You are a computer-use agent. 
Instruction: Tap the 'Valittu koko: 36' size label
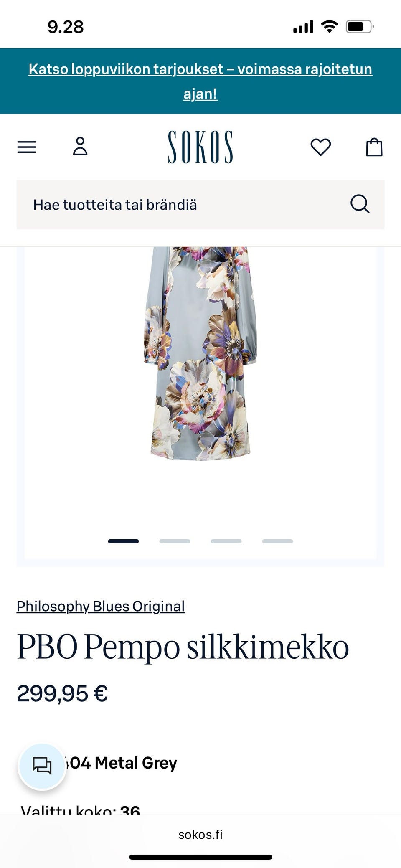80,810
